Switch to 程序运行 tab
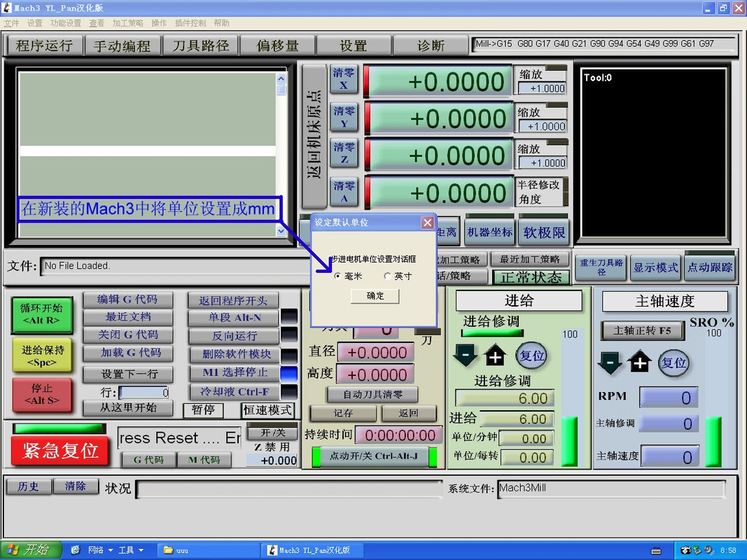The image size is (747, 560). pos(45,45)
